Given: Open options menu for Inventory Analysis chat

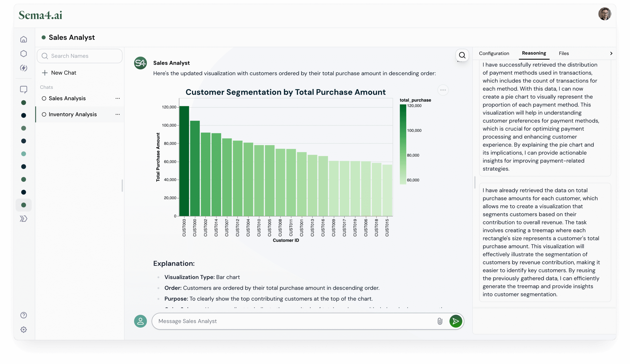Looking at the screenshot, I should click(x=117, y=114).
